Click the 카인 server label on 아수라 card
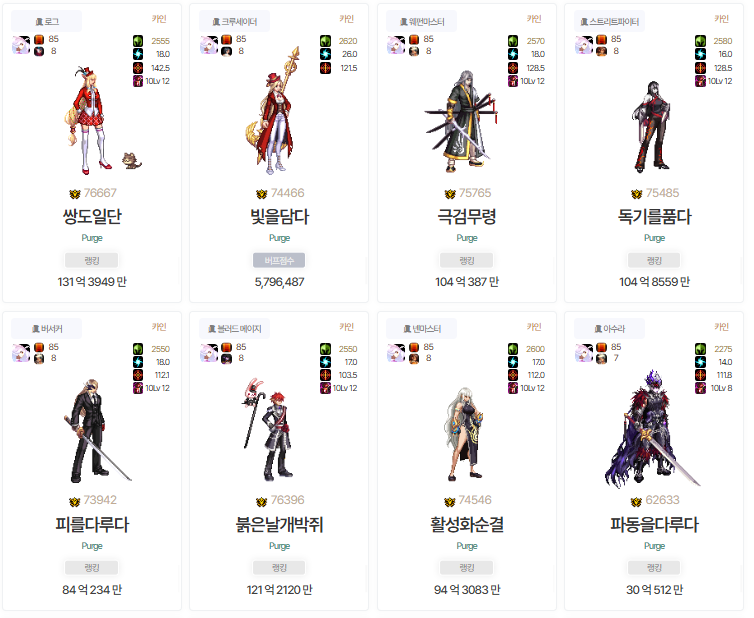 [x=721, y=327]
